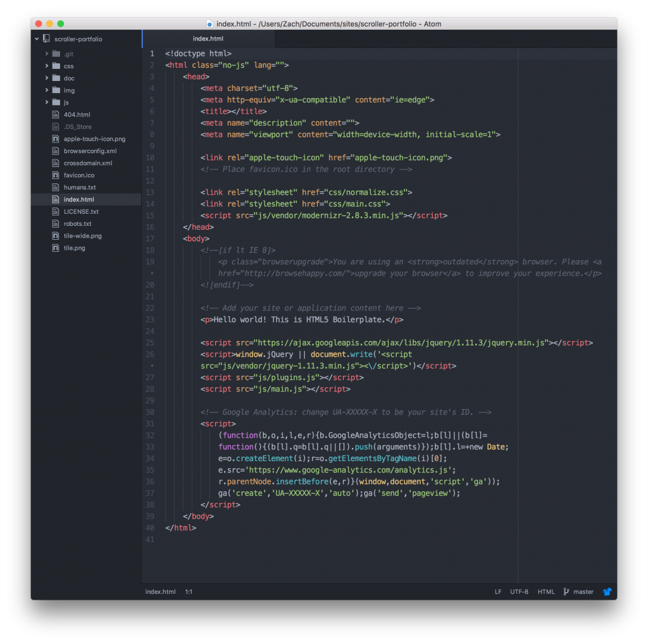
Task: Click the doc folder icon
Action: [x=56, y=78]
